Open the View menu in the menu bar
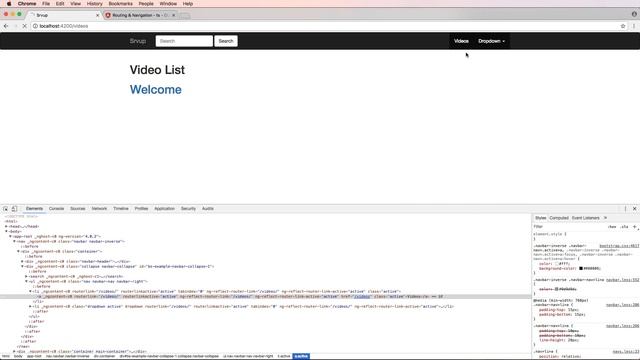 coord(76,4)
